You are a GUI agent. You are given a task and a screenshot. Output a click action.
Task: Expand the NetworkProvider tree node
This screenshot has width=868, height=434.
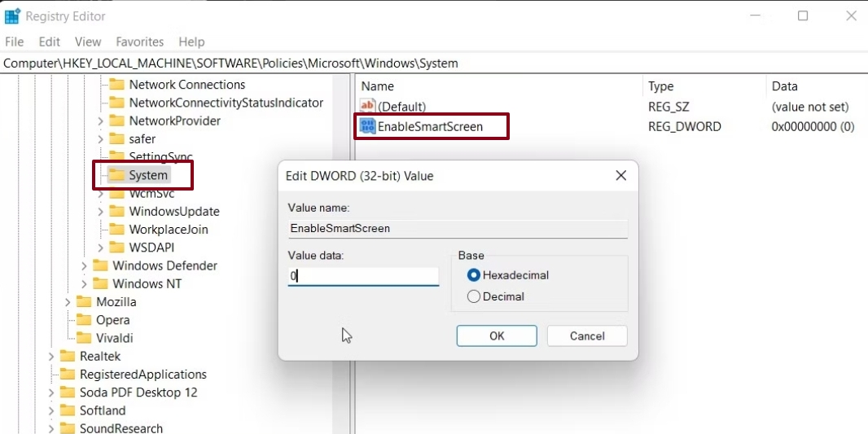[100, 121]
